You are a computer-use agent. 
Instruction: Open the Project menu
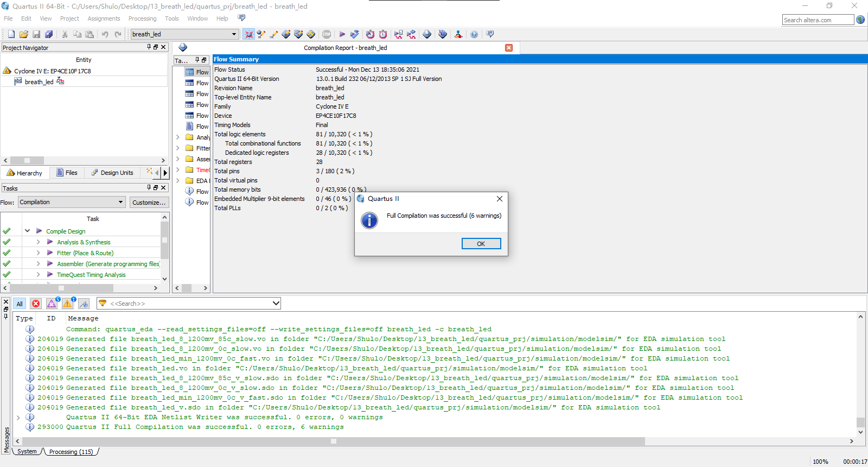tap(69, 18)
